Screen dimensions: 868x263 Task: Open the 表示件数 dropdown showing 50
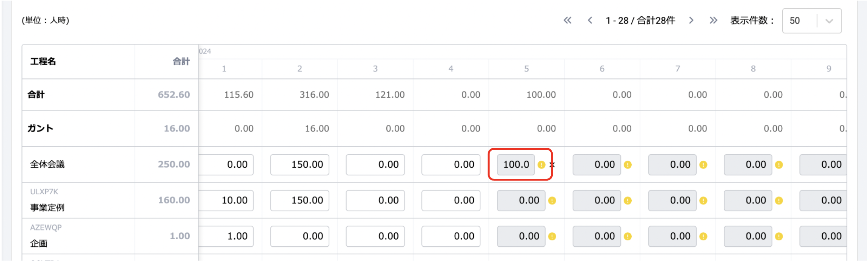coord(799,21)
